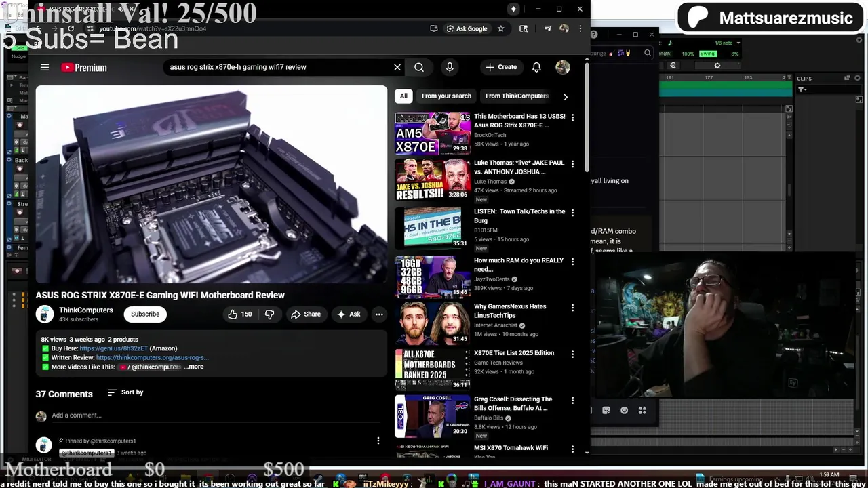This screenshot has width=868, height=488.
Task: Toggle Swing in DAW grid settings
Action: tap(707, 54)
